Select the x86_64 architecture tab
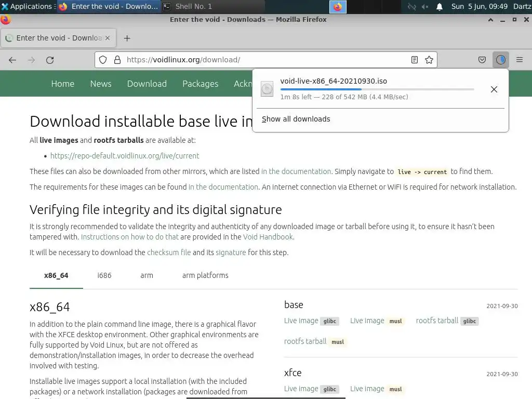Viewport: 532px width, 399px height. coord(56,275)
